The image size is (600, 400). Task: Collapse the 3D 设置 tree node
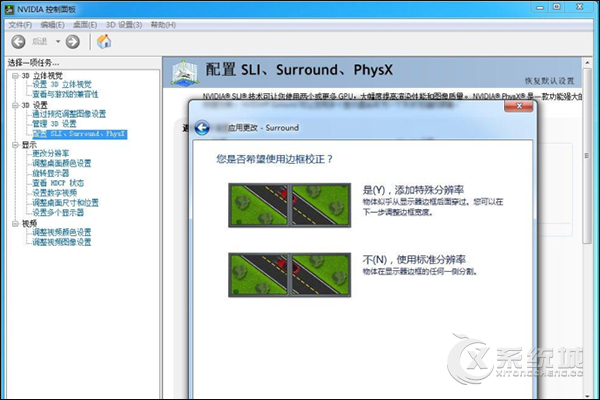click(15, 105)
